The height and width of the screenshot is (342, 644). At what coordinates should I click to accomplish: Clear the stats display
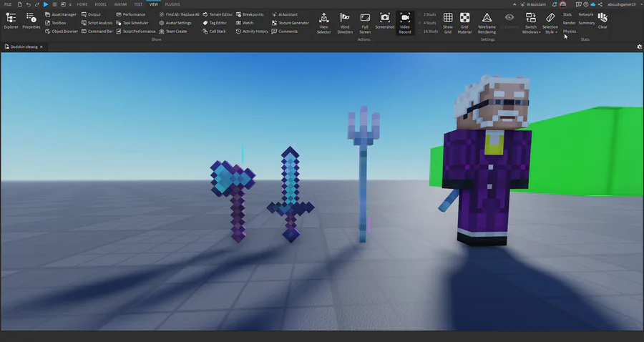[x=602, y=21]
